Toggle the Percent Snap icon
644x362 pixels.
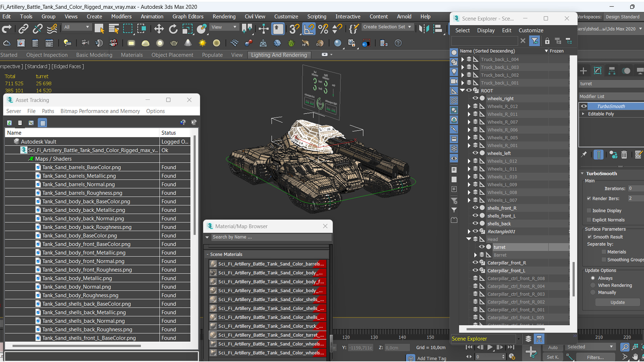[323, 29]
